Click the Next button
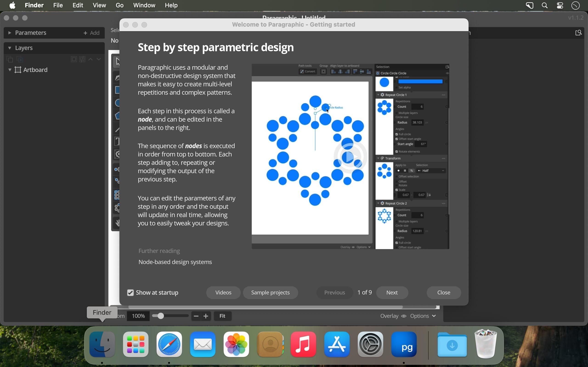This screenshot has width=588, height=367. (x=392, y=292)
